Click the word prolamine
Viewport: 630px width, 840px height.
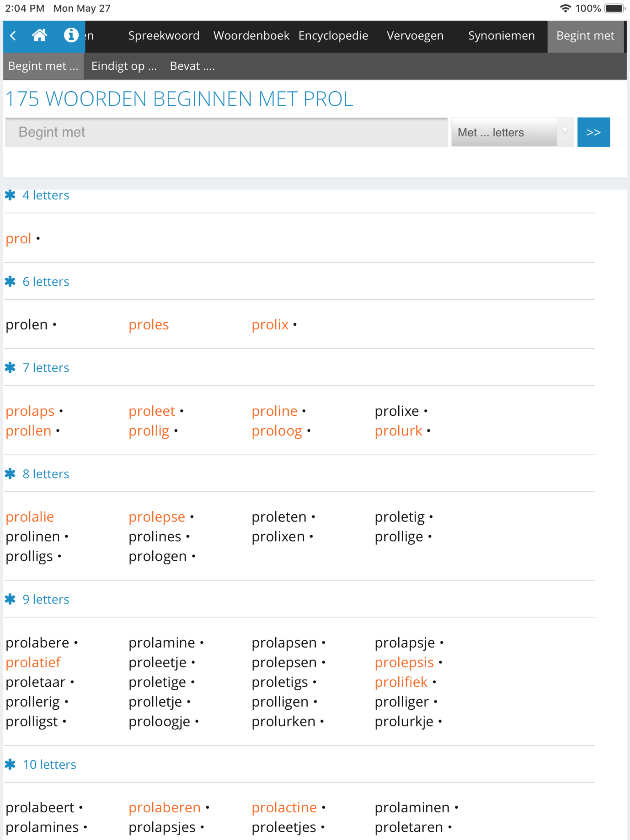pos(162,643)
